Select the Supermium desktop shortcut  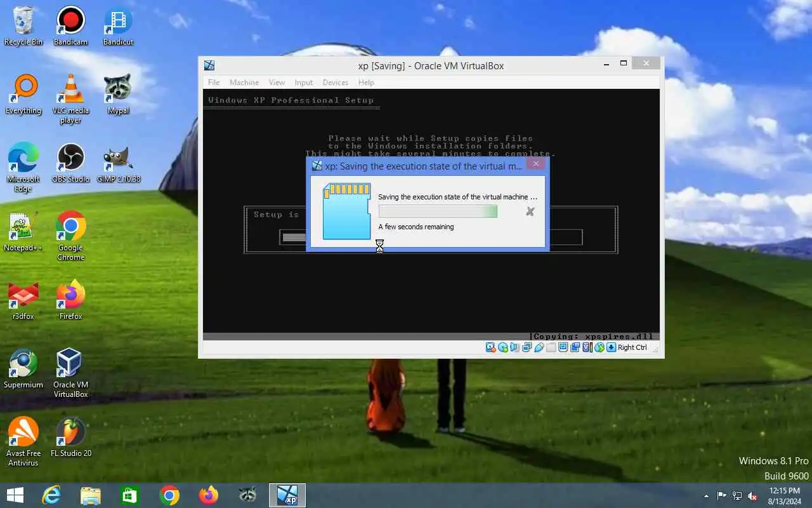pos(23,369)
